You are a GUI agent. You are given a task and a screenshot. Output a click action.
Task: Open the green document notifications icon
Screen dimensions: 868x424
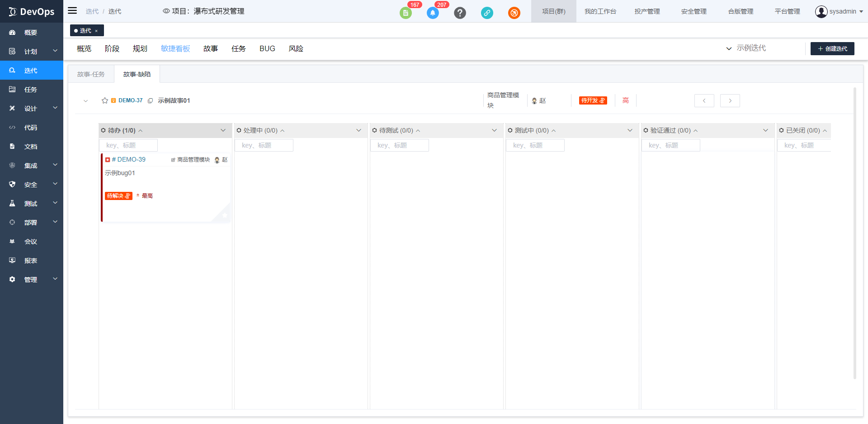pyautogui.click(x=406, y=13)
